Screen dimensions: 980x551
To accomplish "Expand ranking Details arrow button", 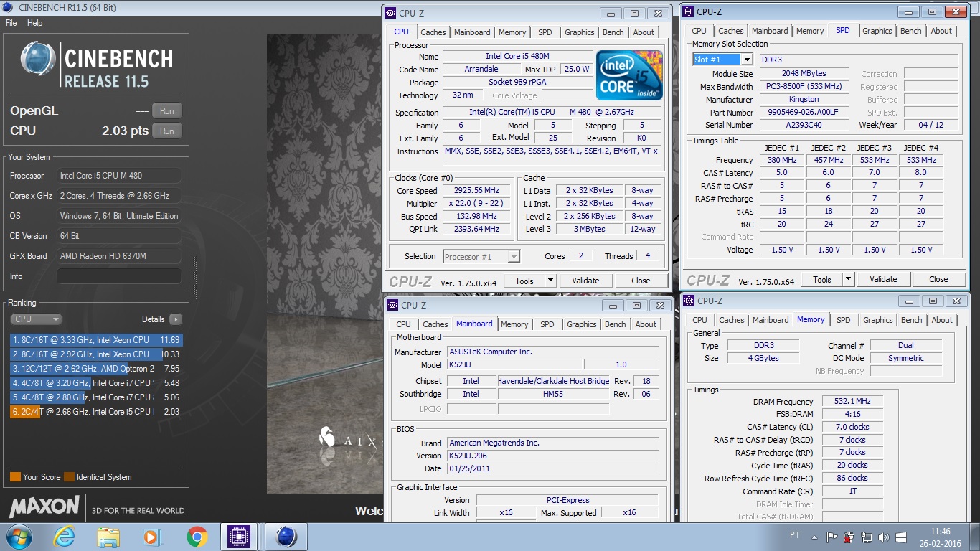I will click(175, 319).
